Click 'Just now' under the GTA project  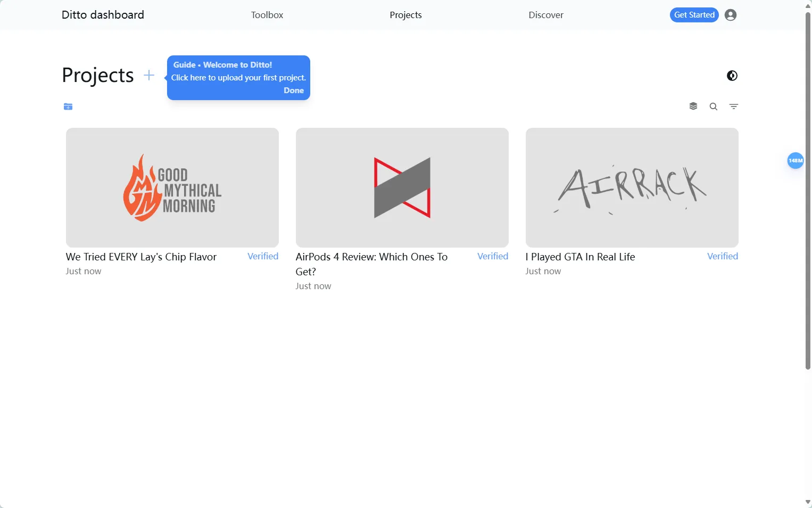click(x=543, y=271)
